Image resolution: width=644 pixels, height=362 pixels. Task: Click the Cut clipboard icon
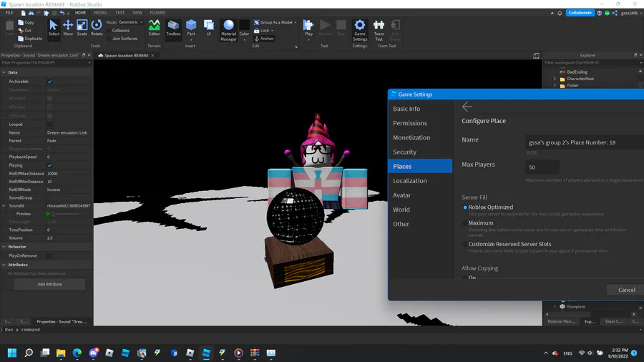tap(24, 30)
